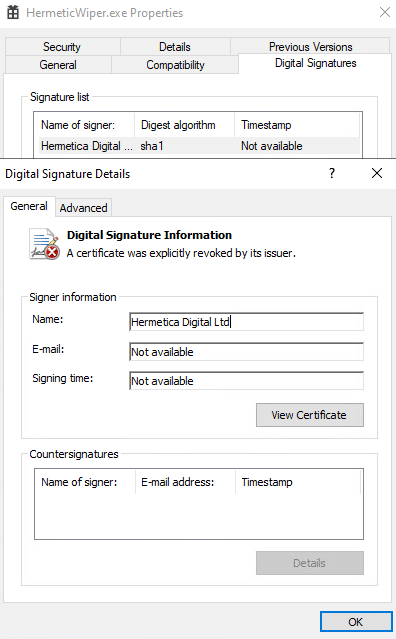This screenshot has width=396, height=639.
Task: Close the HermeticWiper.exe Properties window
Action: point(385,12)
